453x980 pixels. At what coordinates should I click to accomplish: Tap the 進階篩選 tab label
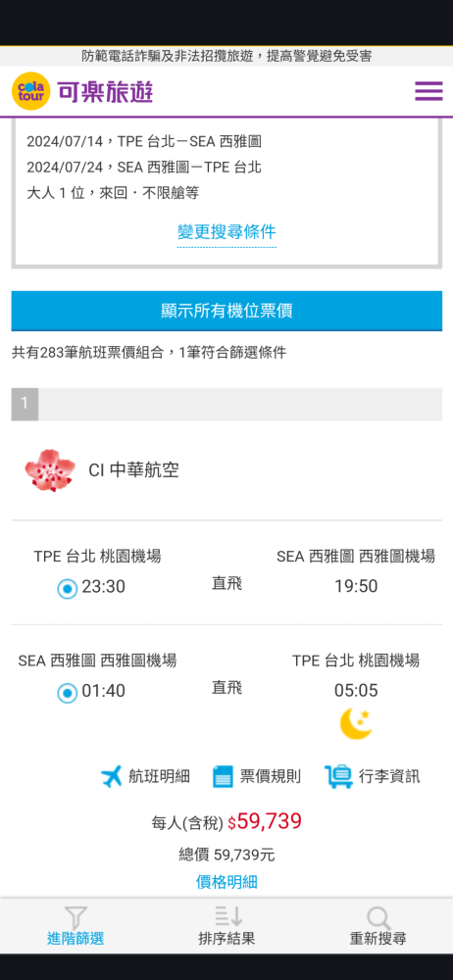coord(75,939)
